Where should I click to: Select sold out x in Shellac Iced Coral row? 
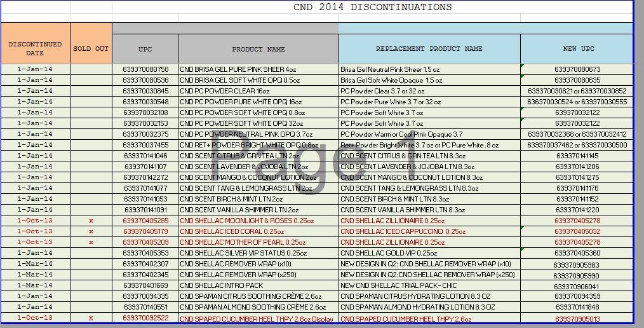pos(91,231)
